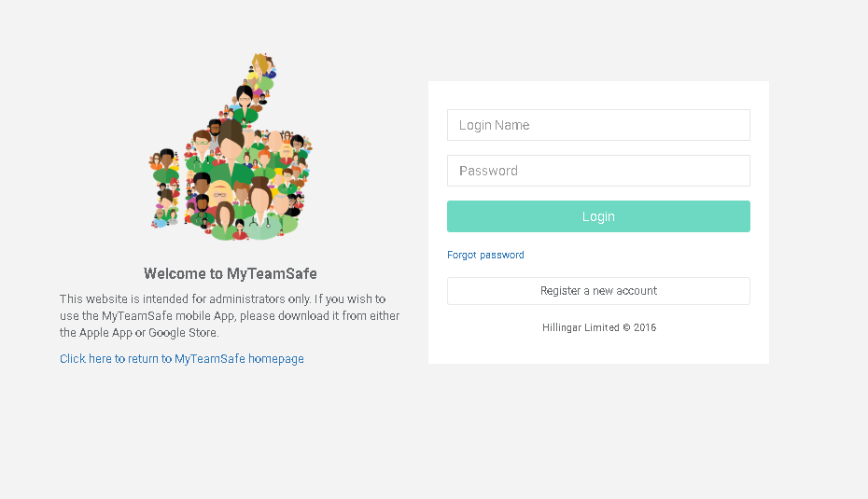Click the Welcome to MyTeamSafe heading
Image resolution: width=868 pixels, height=499 pixels.
click(231, 273)
